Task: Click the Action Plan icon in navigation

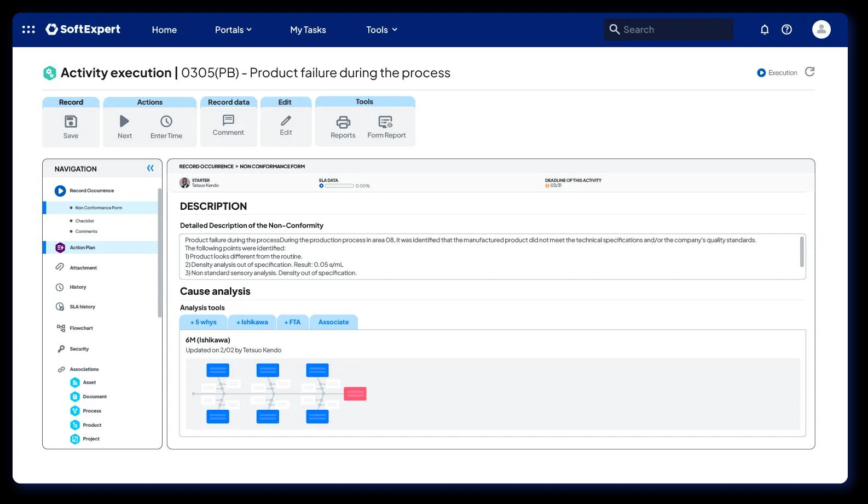Action: [60, 248]
